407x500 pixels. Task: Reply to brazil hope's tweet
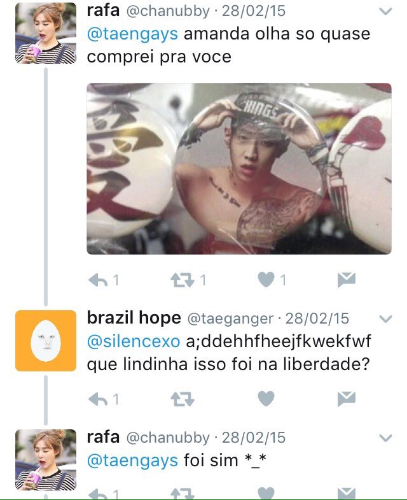point(98,399)
